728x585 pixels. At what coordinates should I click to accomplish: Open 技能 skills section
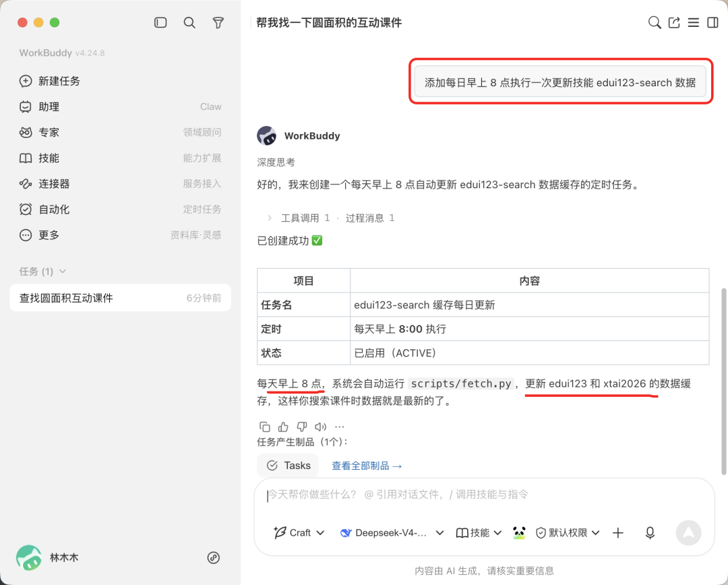(120, 158)
